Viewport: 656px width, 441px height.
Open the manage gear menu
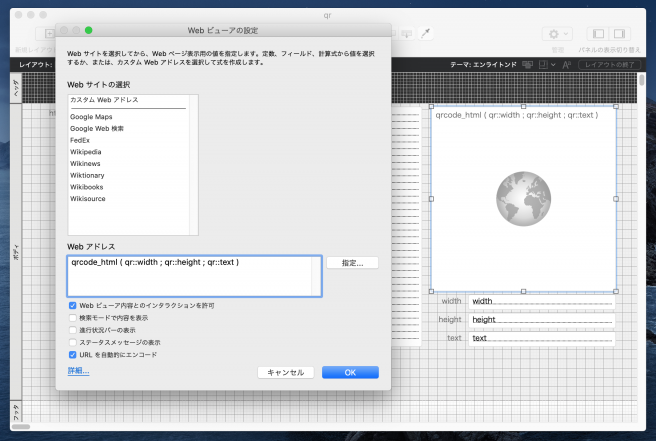pos(557,34)
